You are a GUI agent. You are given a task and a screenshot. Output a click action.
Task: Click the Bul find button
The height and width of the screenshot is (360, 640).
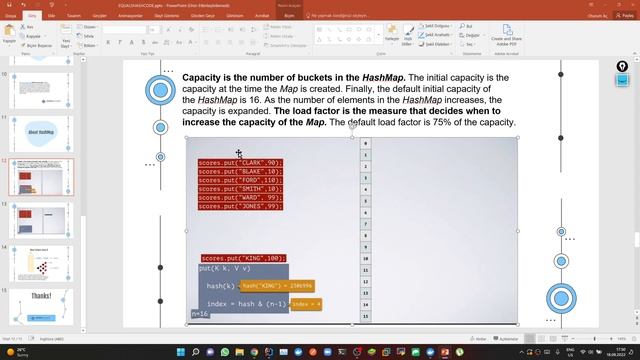[466, 26]
